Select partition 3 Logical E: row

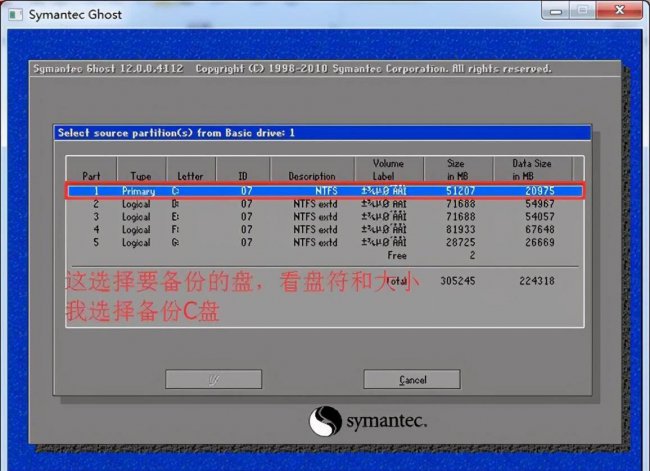coord(325,217)
